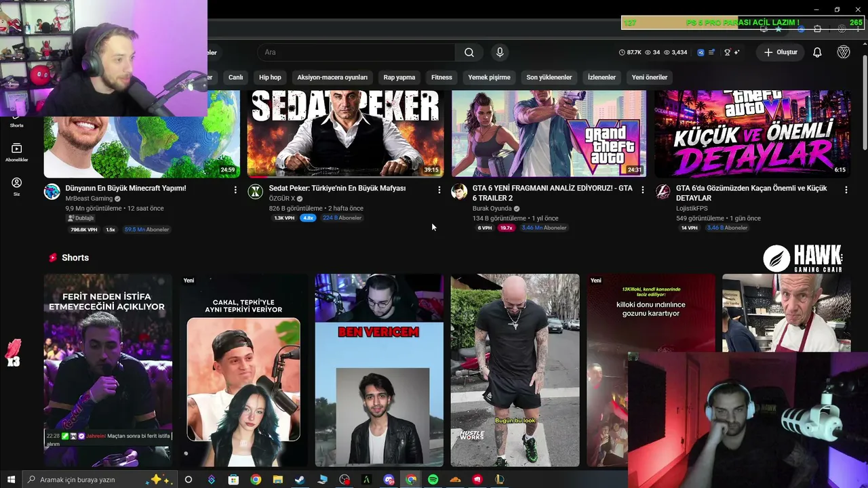Open the MrBeast Minecraft video thumbnail

[x=142, y=146]
